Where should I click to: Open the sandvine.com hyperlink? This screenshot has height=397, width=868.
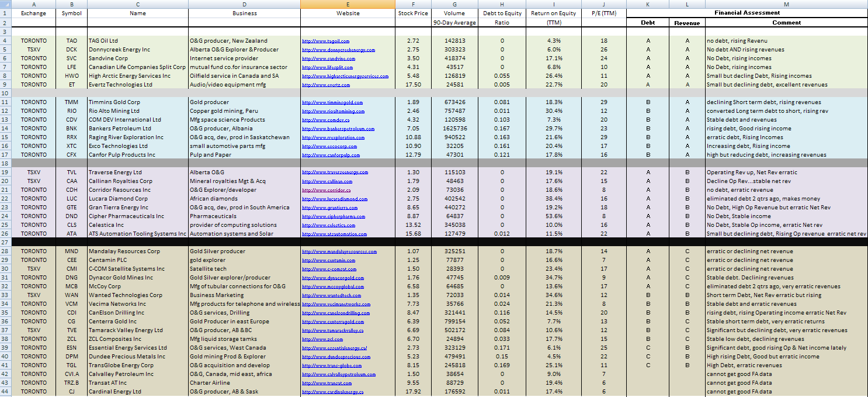[328, 58]
